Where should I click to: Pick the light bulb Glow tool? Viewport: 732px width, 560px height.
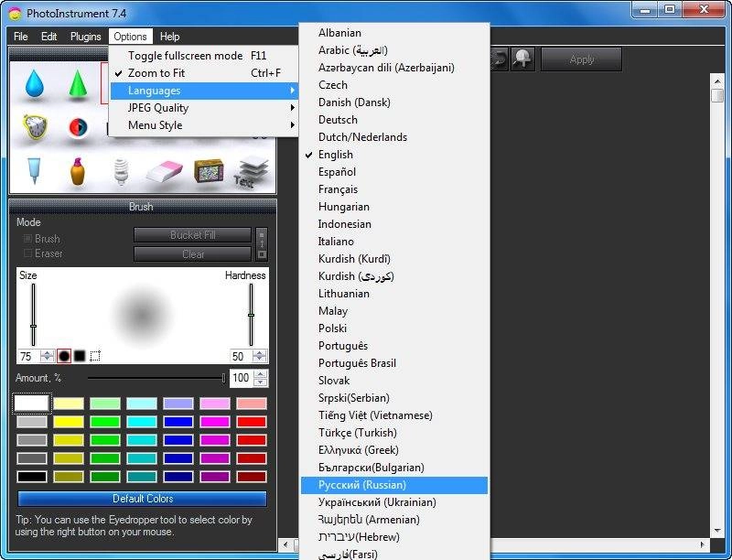[x=121, y=172]
